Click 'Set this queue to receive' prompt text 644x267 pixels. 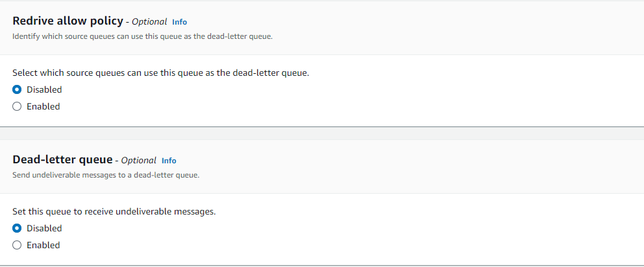pyautogui.click(x=114, y=211)
